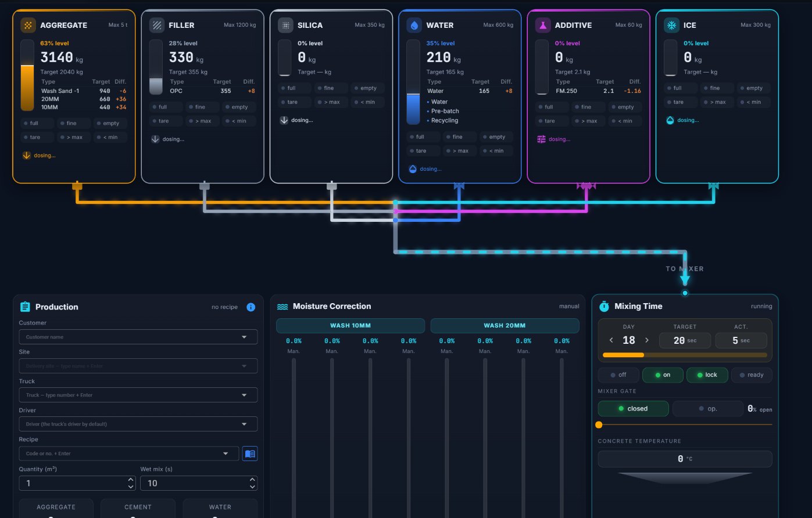Open the Customer name dropdown
The image size is (812, 518).
coord(138,337)
